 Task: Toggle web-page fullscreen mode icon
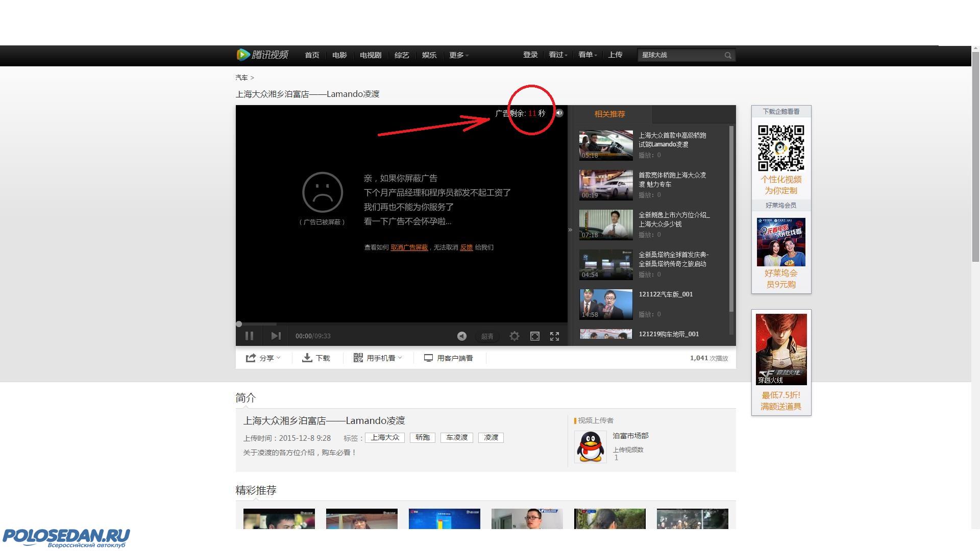534,336
